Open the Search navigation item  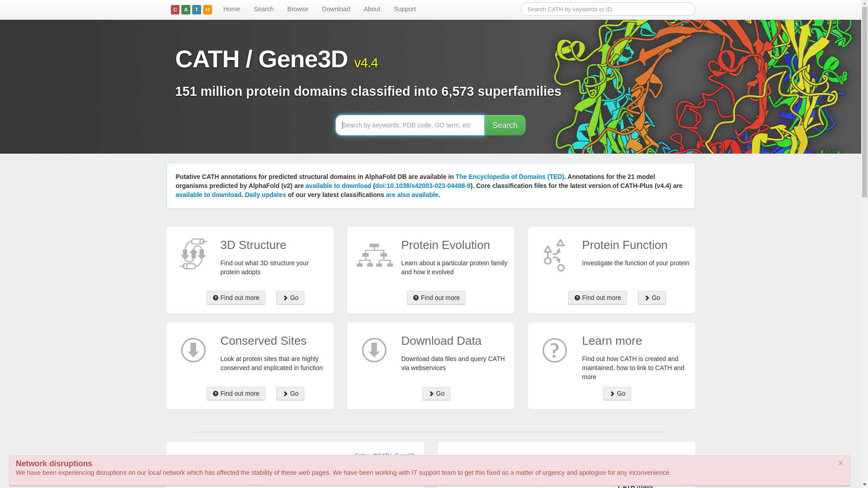pyautogui.click(x=264, y=9)
